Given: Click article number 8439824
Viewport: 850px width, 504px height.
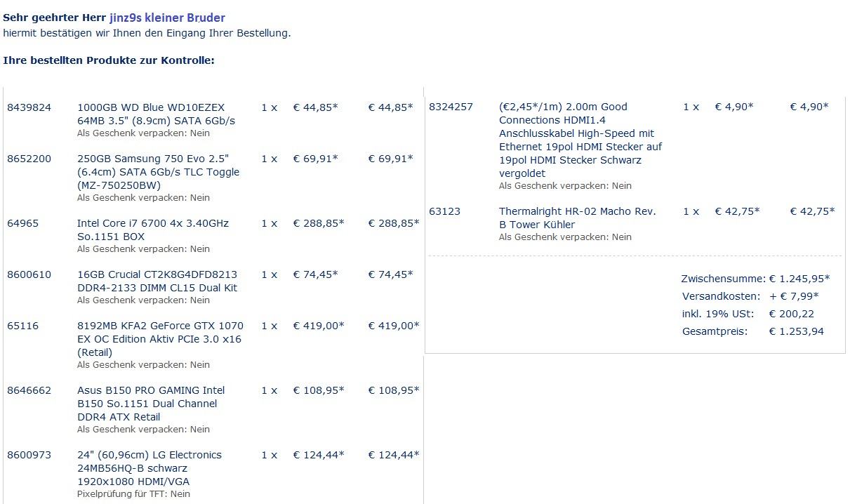Looking at the screenshot, I should pos(29,107).
